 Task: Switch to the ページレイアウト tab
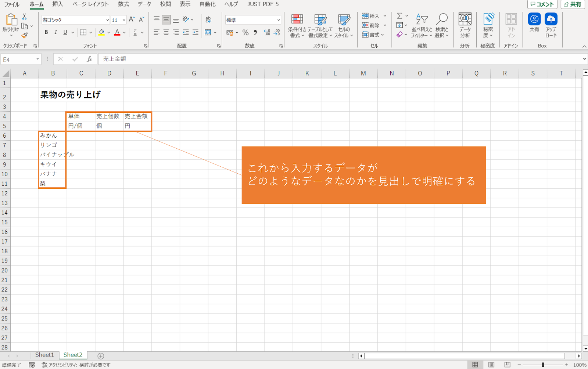click(90, 4)
